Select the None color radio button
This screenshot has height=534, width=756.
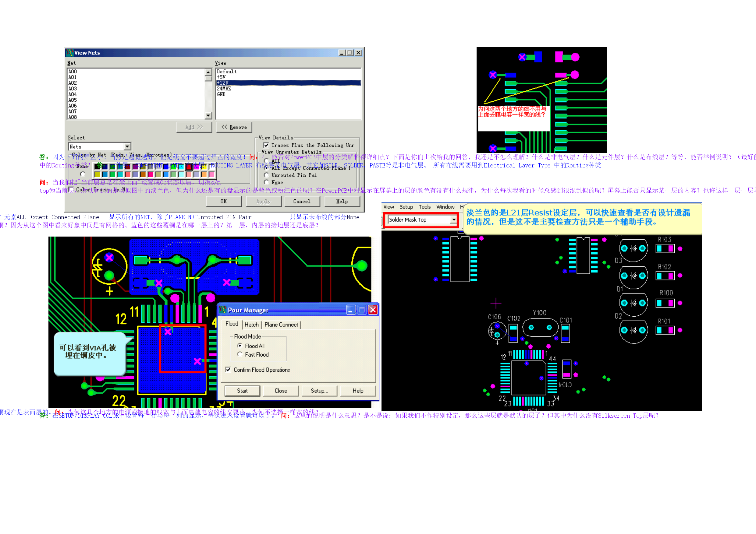tap(83, 174)
